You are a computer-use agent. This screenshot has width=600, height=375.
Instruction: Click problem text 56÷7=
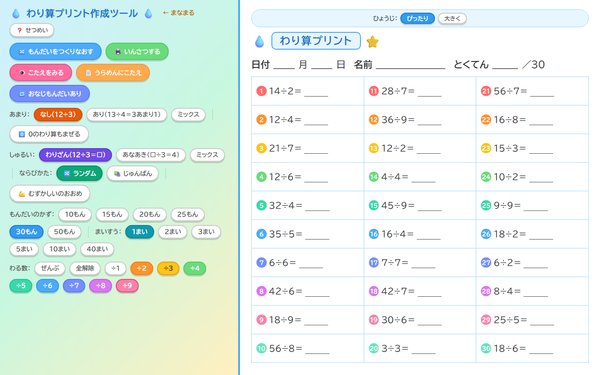(x=510, y=91)
